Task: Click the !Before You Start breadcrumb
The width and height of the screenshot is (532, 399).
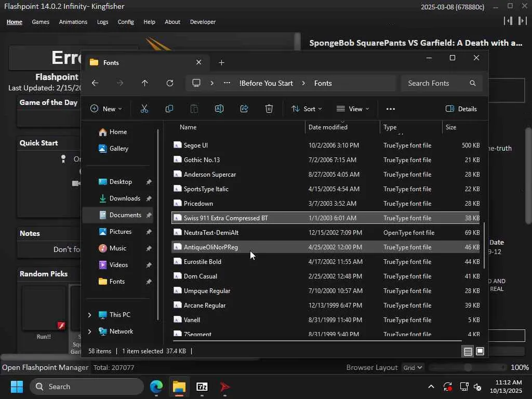Action: pyautogui.click(x=266, y=83)
